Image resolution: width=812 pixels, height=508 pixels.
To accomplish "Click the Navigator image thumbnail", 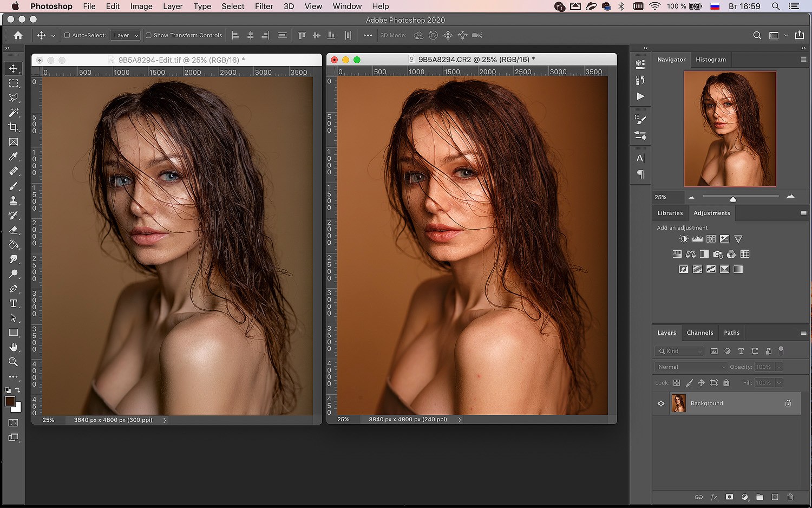I will click(730, 129).
